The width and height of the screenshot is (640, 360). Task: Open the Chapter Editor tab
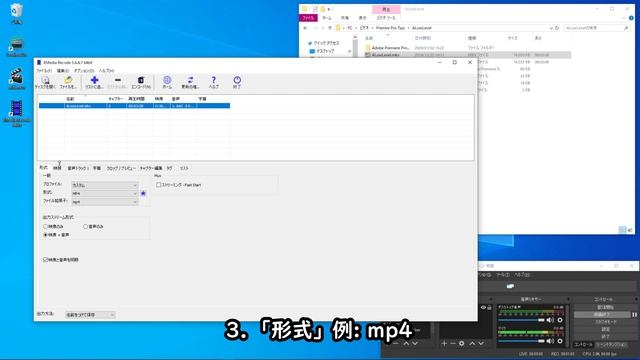pos(151,168)
